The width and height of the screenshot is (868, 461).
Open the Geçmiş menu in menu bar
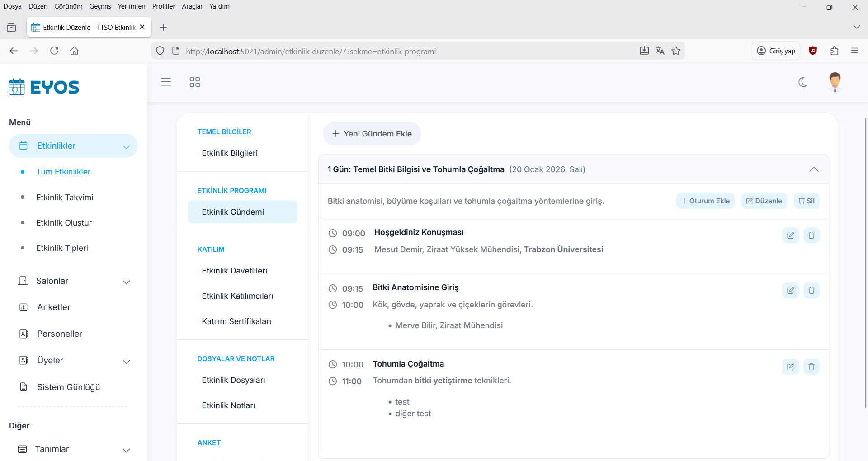pos(100,6)
